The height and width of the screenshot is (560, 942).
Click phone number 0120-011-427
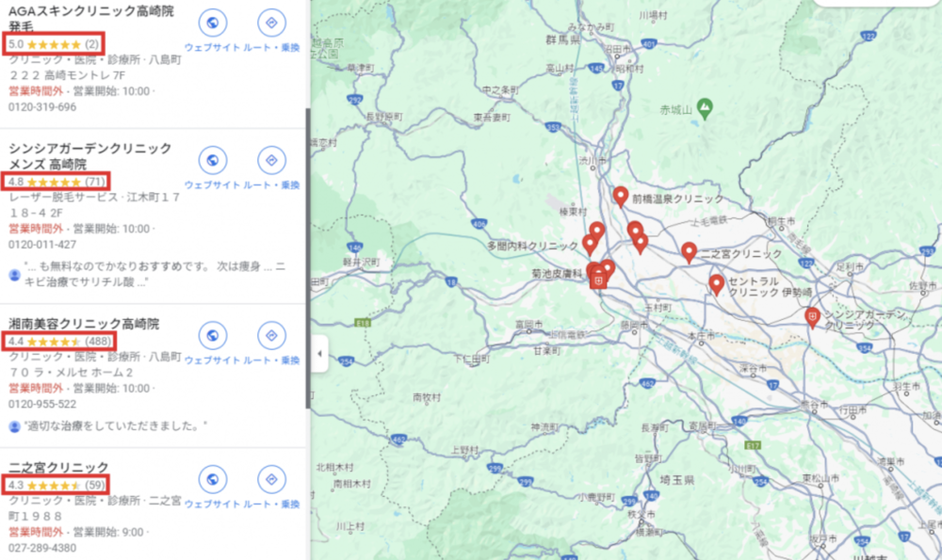[42, 245]
